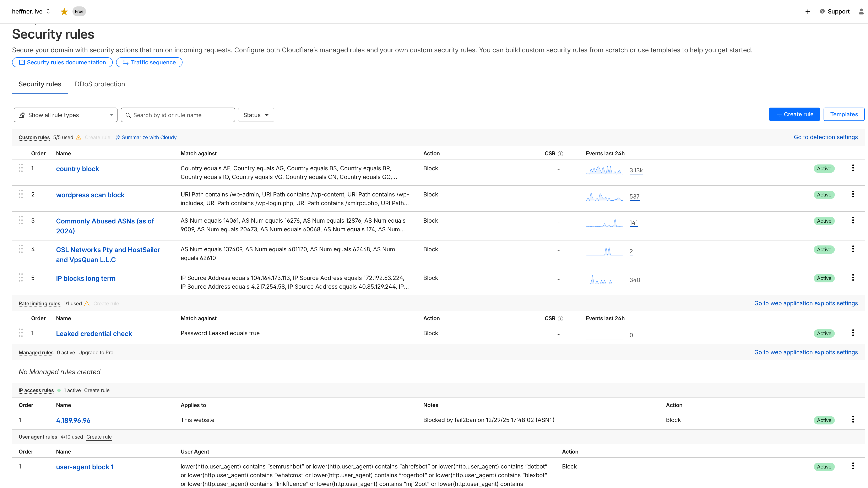Click the Create rule button
The height and width of the screenshot is (488, 868).
(794, 114)
